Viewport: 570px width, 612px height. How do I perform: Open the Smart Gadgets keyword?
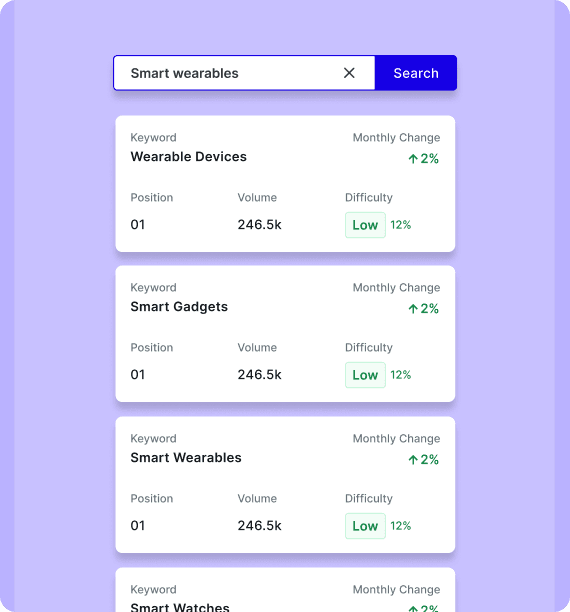coord(179,307)
